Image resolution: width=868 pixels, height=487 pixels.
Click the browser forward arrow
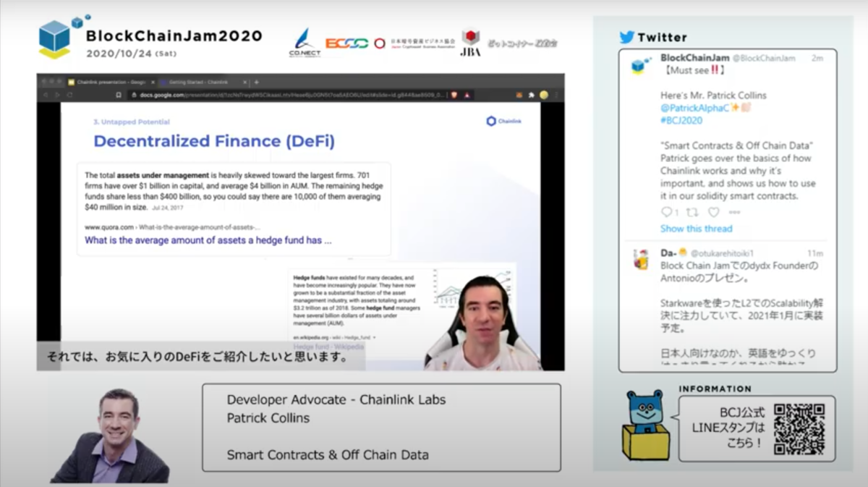56,95
